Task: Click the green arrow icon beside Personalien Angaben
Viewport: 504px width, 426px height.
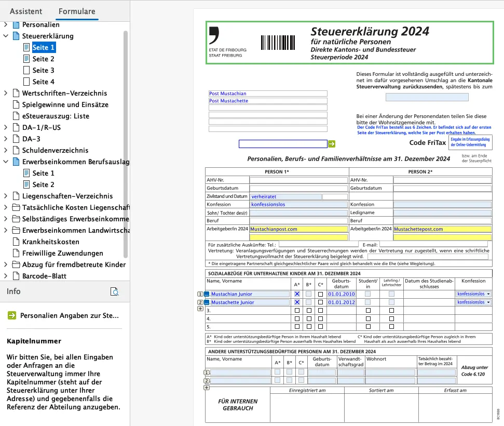Action: pyautogui.click(x=11, y=315)
